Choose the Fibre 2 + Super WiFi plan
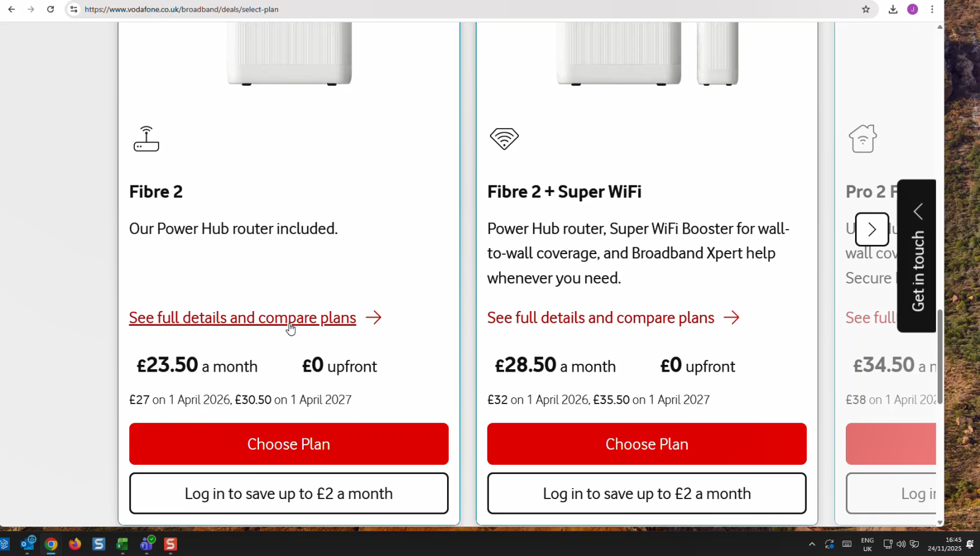The height and width of the screenshot is (556, 980). coord(647,444)
